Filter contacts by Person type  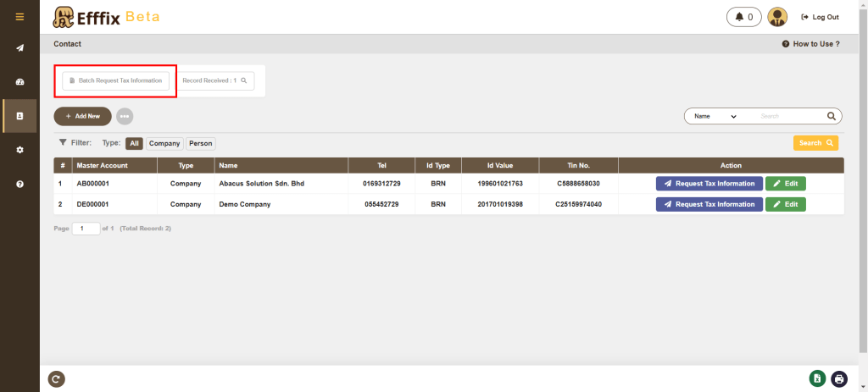[201, 144]
